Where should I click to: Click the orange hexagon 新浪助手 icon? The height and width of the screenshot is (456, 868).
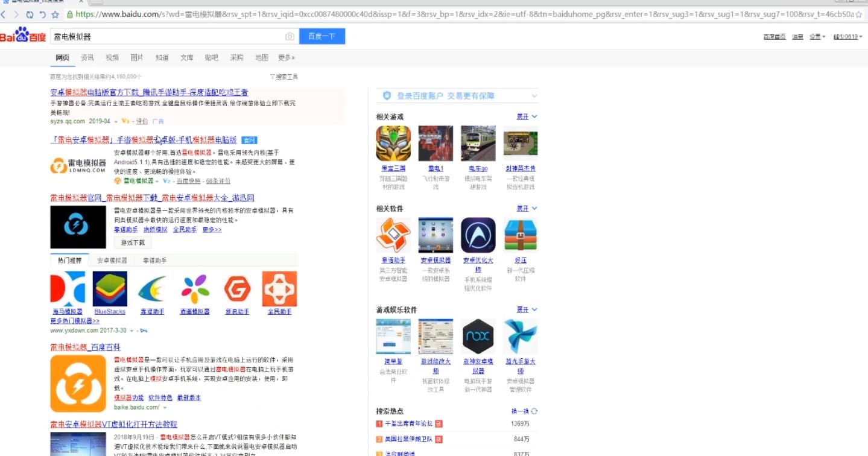[237, 289]
